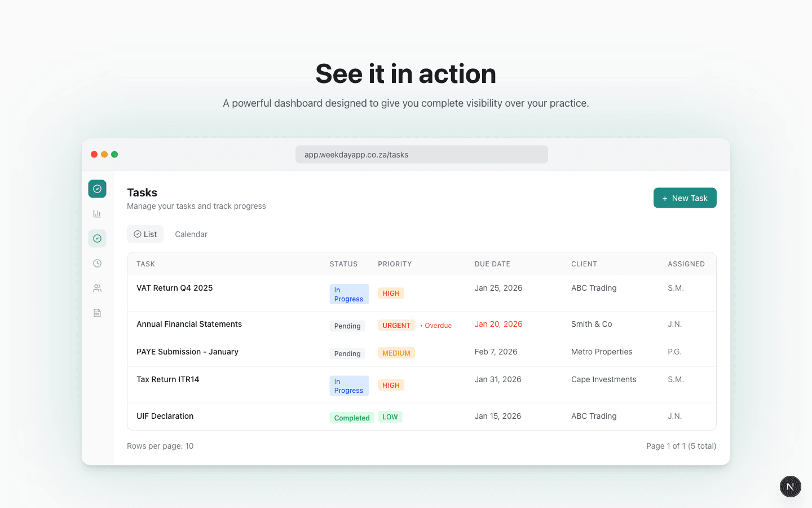Toggle the yellow window control dot

(x=104, y=154)
